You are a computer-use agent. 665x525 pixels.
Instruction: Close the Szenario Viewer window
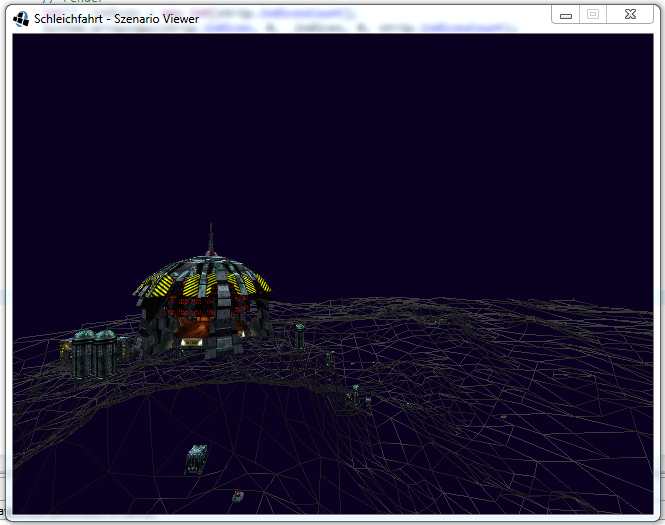(630, 15)
